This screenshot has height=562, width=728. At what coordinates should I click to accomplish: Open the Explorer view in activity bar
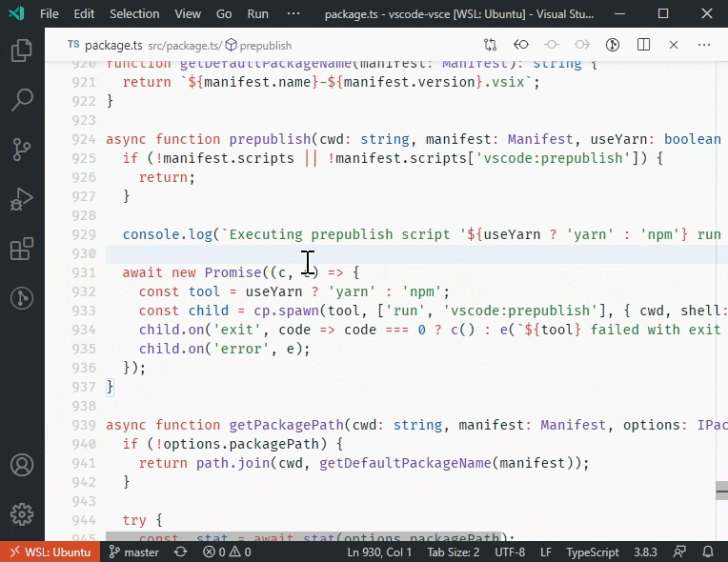tap(21, 50)
